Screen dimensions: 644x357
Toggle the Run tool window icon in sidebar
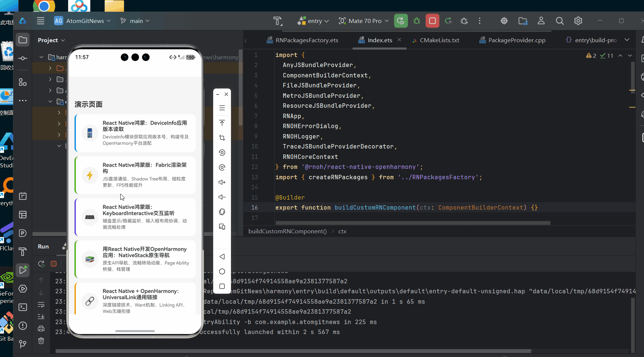pos(23,270)
